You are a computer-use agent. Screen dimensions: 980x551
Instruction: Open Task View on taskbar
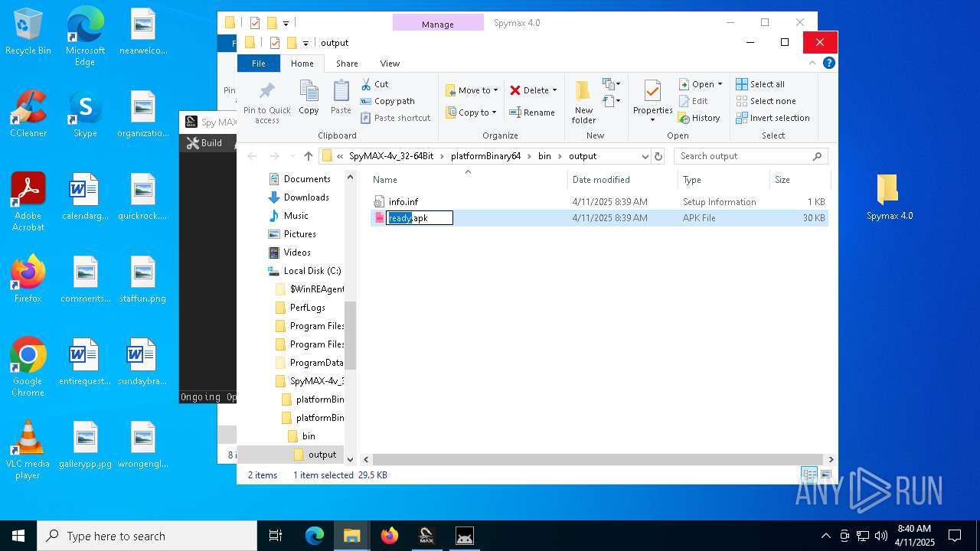pyautogui.click(x=276, y=536)
